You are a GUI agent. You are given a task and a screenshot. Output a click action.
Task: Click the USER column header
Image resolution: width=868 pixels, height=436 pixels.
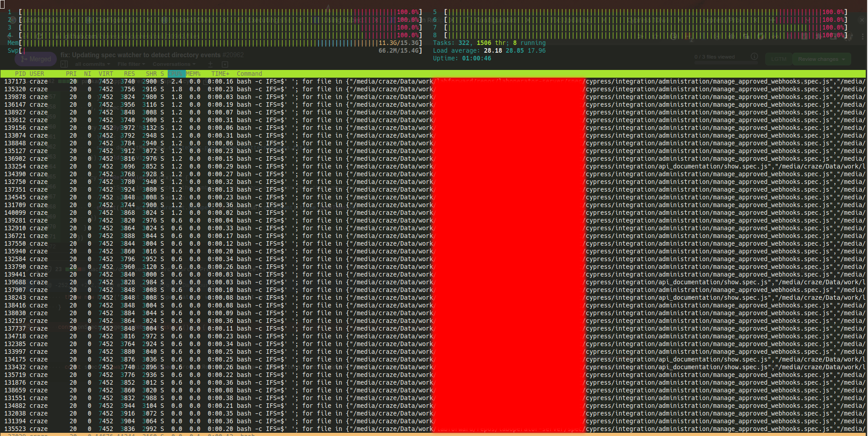click(37, 74)
